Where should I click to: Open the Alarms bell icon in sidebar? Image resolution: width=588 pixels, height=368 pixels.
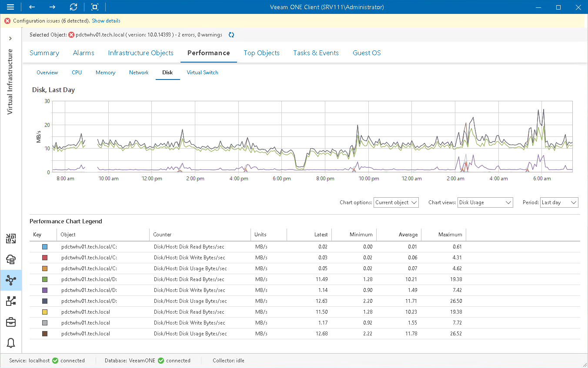[10, 343]
